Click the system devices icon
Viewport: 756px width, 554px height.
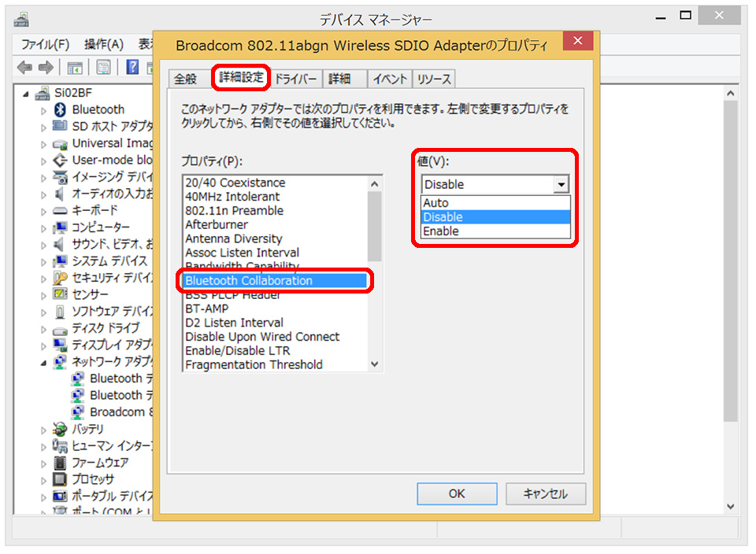(60, 260)
